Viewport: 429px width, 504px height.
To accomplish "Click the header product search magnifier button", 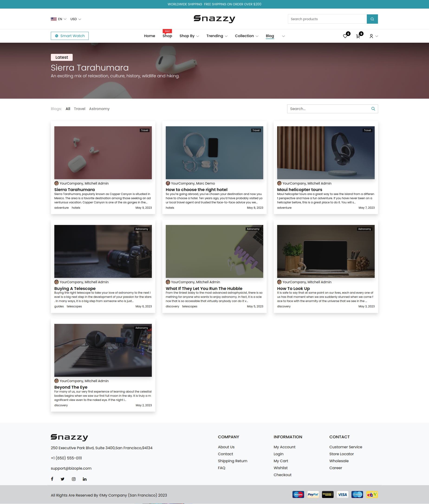I will (372, 19).
